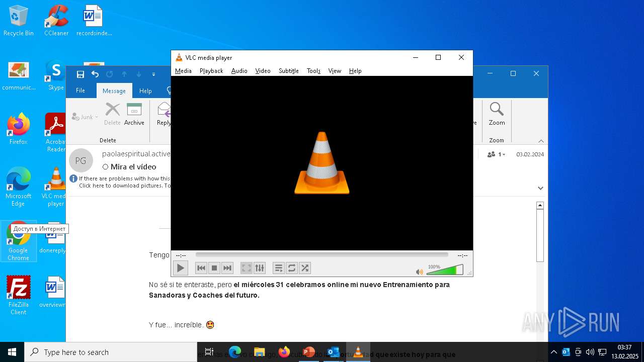Skip to next media in VLC
The image size is (644, 362).
[227, 268]
